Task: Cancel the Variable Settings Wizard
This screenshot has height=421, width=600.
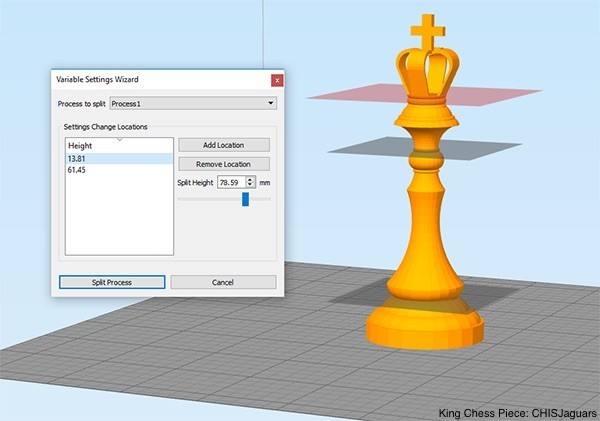Action: pyautogui.click(x=223, y=282)
